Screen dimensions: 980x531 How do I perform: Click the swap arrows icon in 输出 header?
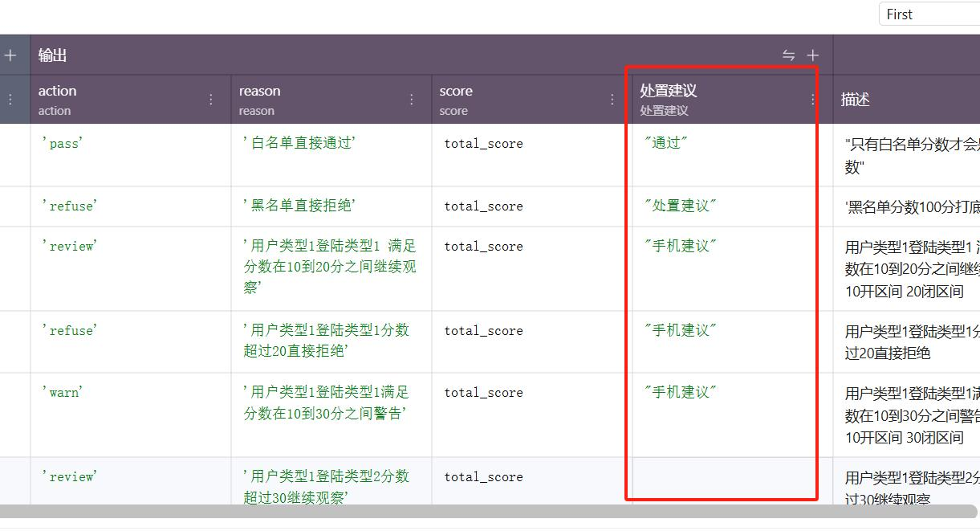[x=788, y=55]
